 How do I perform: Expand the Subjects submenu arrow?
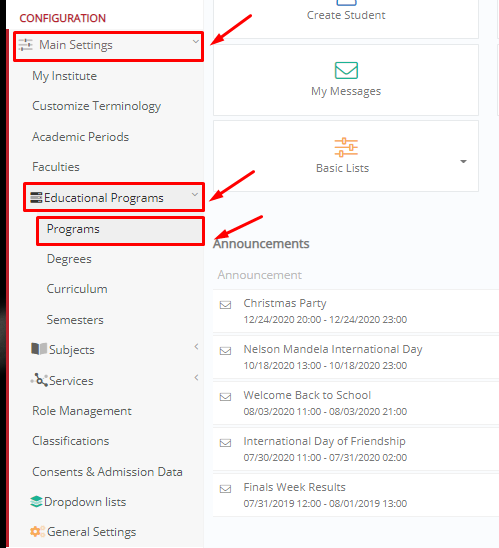pyautogui.click(x=196, y=346)
